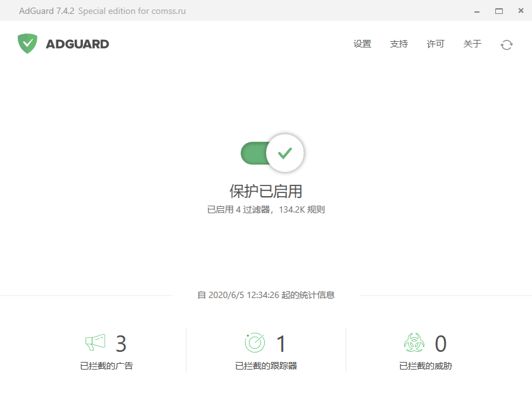532x405 pixels.
Task: Click the blocked trackers icon
Action: (255, 343)
